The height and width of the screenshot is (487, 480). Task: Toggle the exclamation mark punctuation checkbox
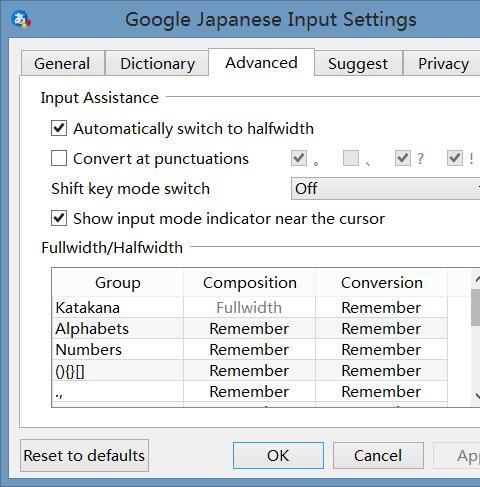[455, 158]
